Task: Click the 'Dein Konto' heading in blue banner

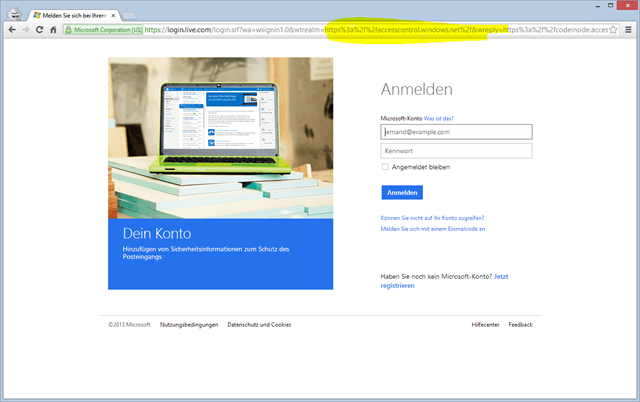Action: [x=157, y=233]
